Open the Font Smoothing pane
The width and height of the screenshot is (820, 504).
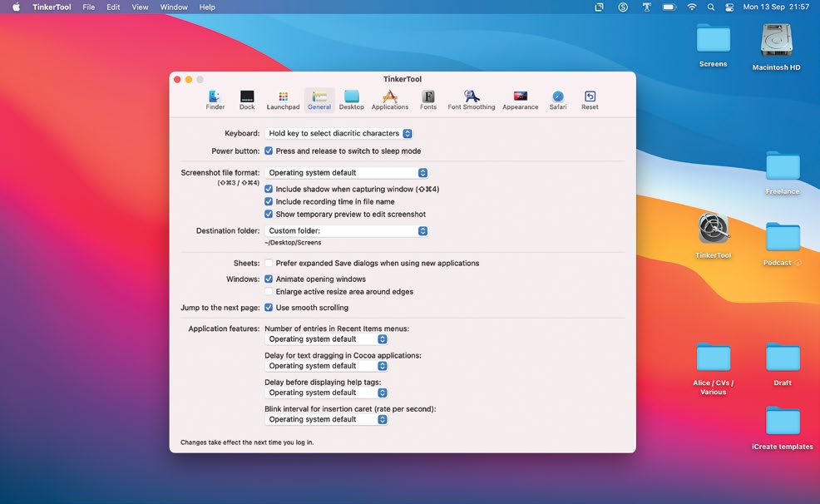coord(472,100)
